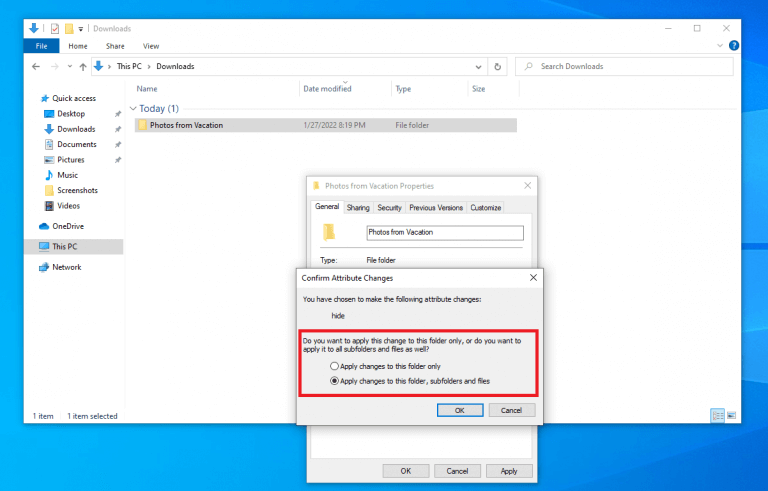Click the New folder quick access toolbar icon

tap(69, 28)
